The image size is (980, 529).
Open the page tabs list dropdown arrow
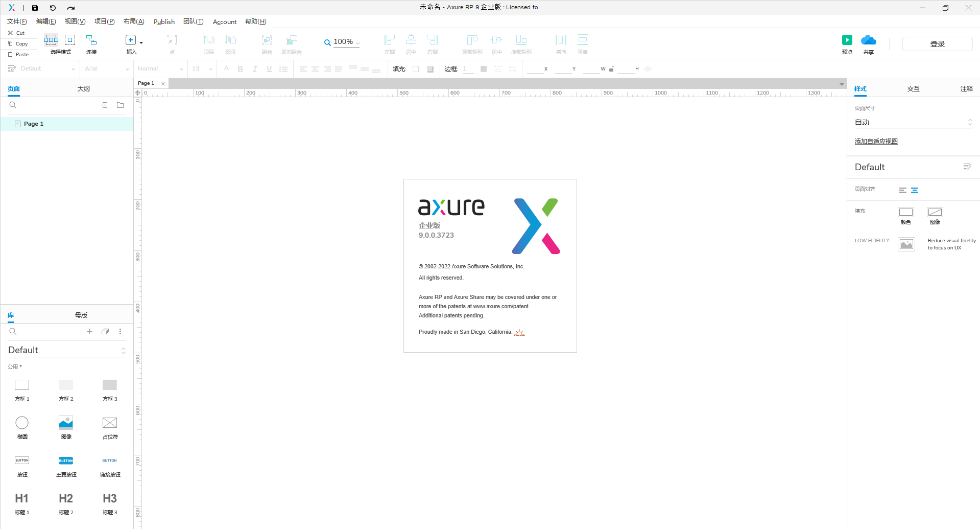click(842, 84)
